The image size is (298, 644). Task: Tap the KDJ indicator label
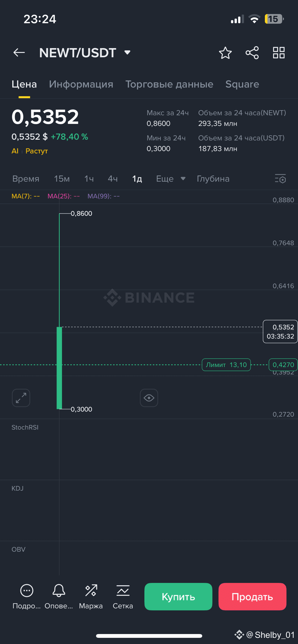pos(17,488)
